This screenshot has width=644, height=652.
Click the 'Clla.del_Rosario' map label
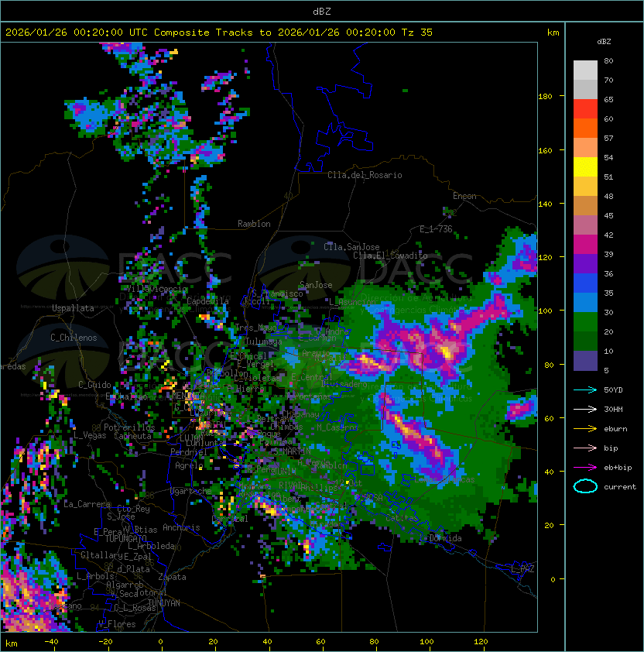point(365,175)
